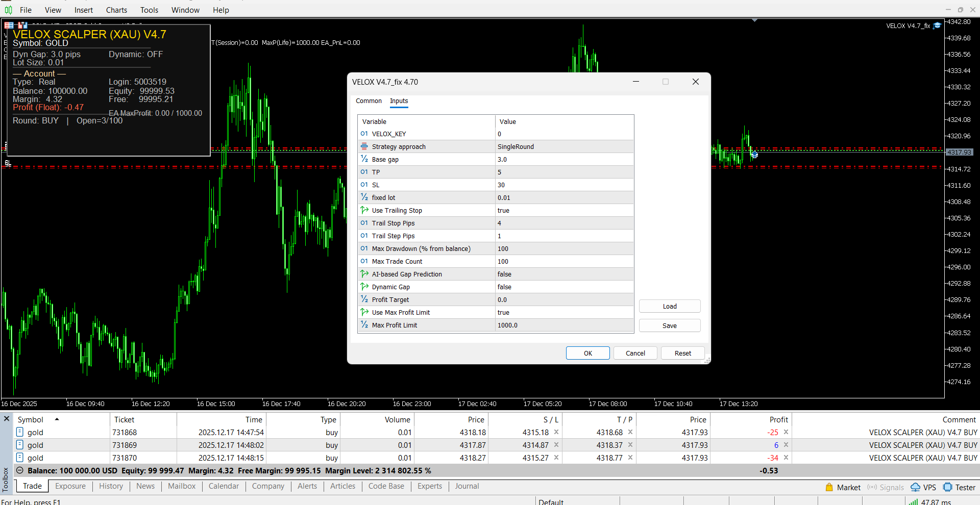Switch to the Common tab
The width and height of the screenshot is (980, 505).
(x=369, y=101)
